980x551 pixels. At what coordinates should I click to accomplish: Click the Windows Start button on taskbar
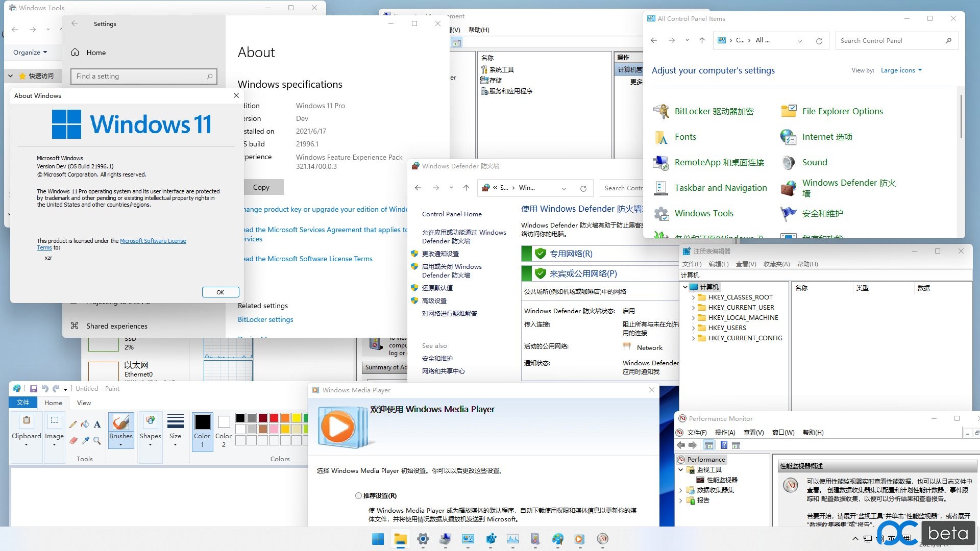click(x=378, y=539)
